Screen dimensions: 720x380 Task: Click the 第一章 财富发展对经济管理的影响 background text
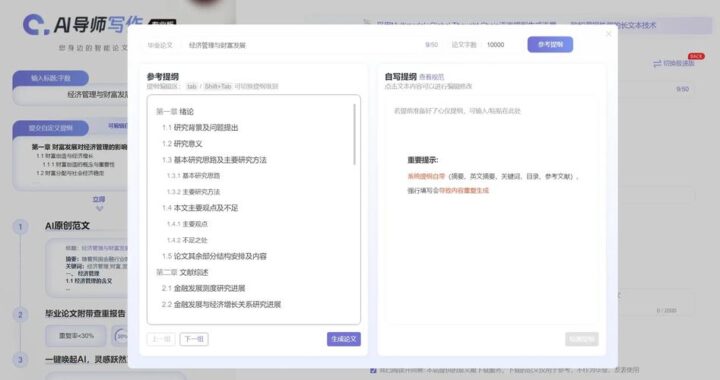(79, 147)
